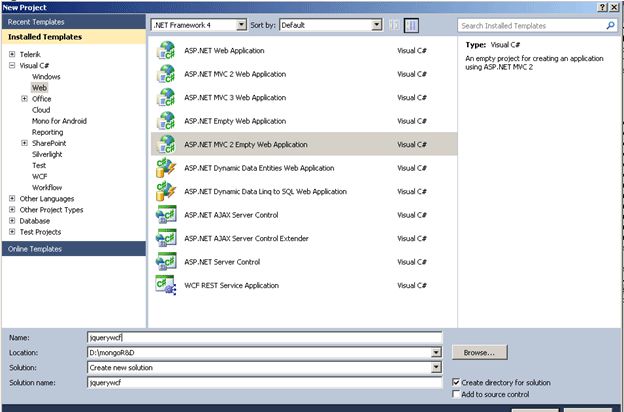
Task: Click the ASP.NET Empty Web Application icon
Action: tap(166, 121)
